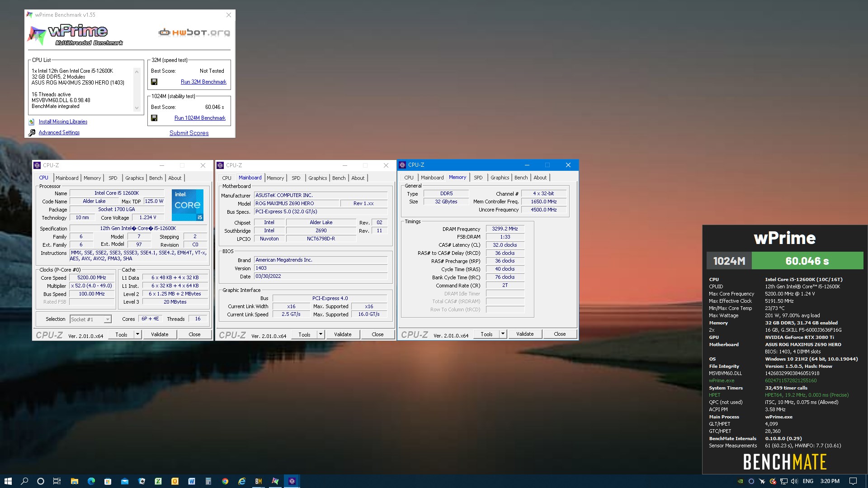Click Submit Scores link
This screenshot has width=868, height=488.
point(189,133)
